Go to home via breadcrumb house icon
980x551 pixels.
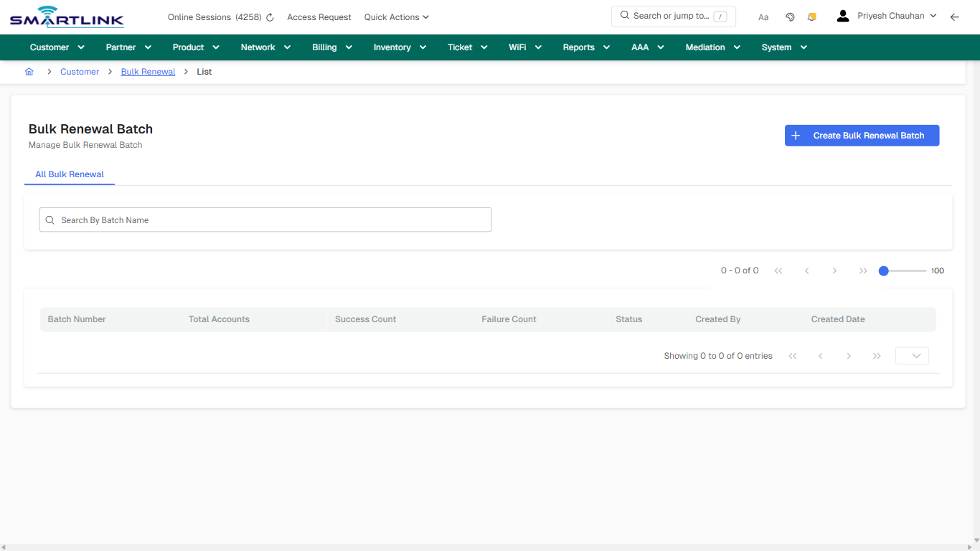pos(29,71)
